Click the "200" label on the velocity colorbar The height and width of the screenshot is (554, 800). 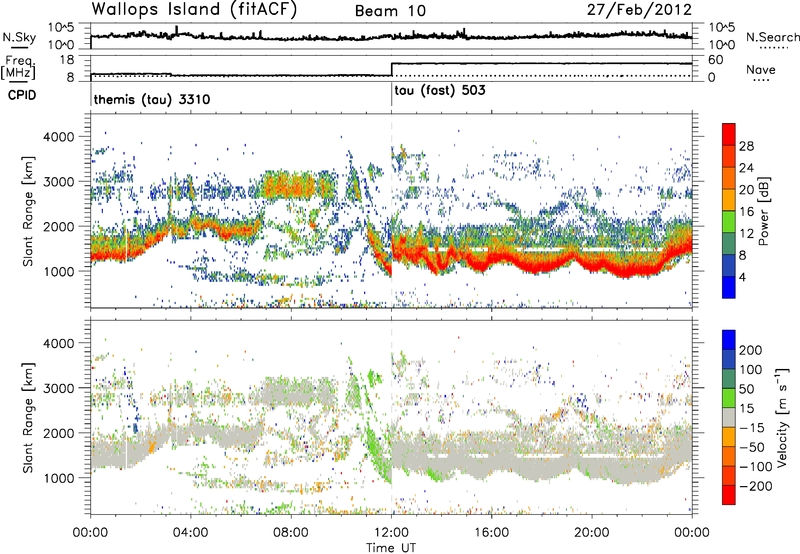pos(751,350)
